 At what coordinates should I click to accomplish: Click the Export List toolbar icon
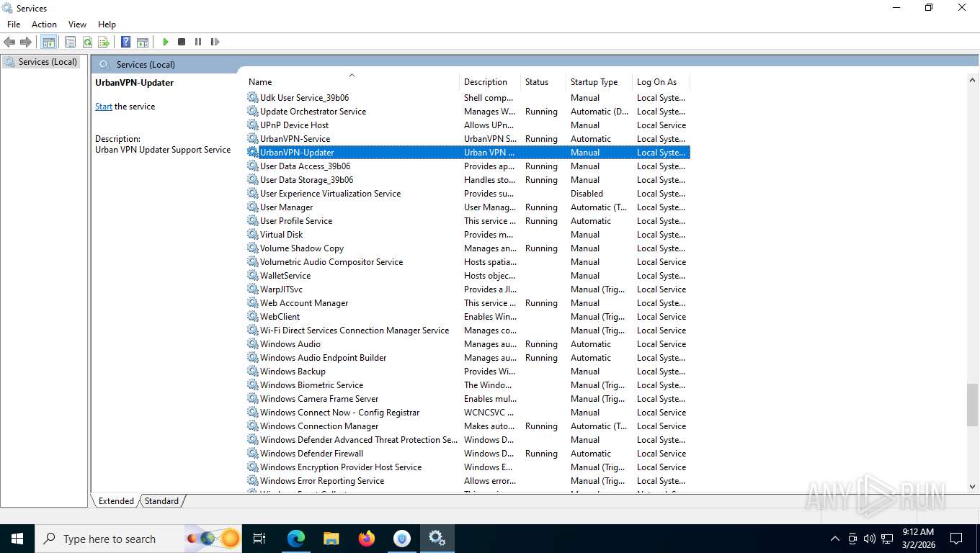(104, 42)
